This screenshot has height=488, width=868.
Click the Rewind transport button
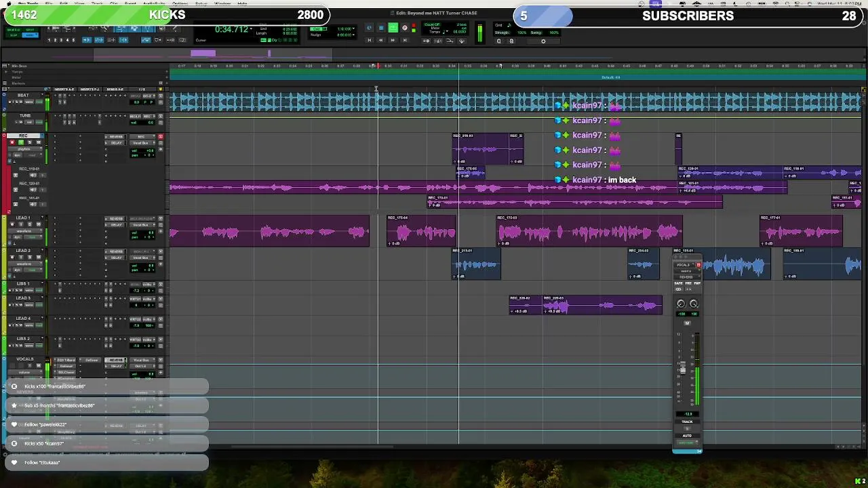point(381,40)
